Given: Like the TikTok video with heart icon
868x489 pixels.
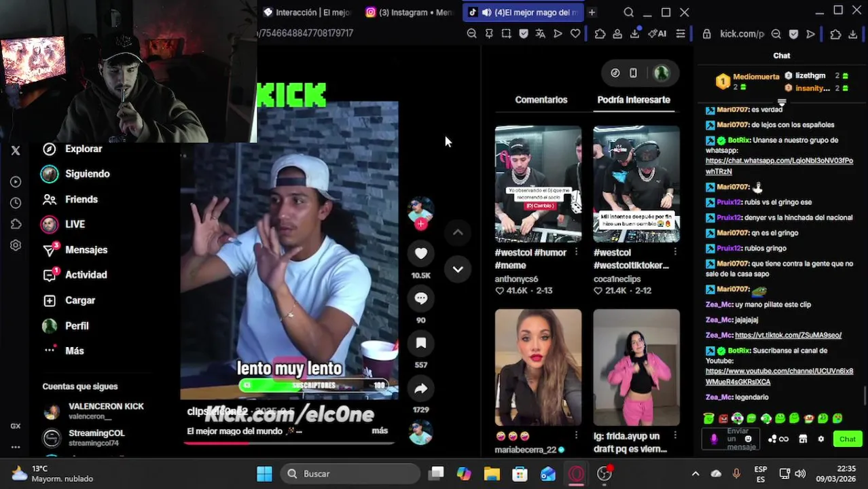Looking at the screenshot, I should (421, 253).
